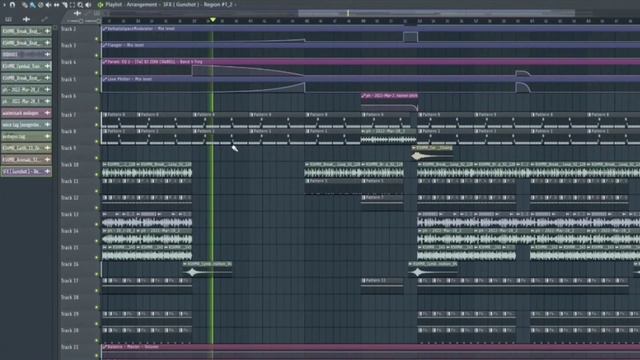Click plus icon on watermark picker item
The height and width of the screenshot is (360, 640).
[47, 113]
